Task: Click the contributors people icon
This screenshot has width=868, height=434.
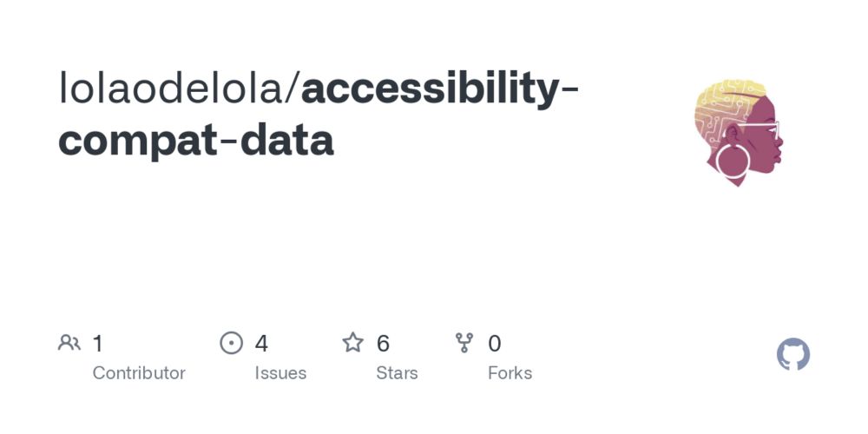Action: tap(69, 343)
